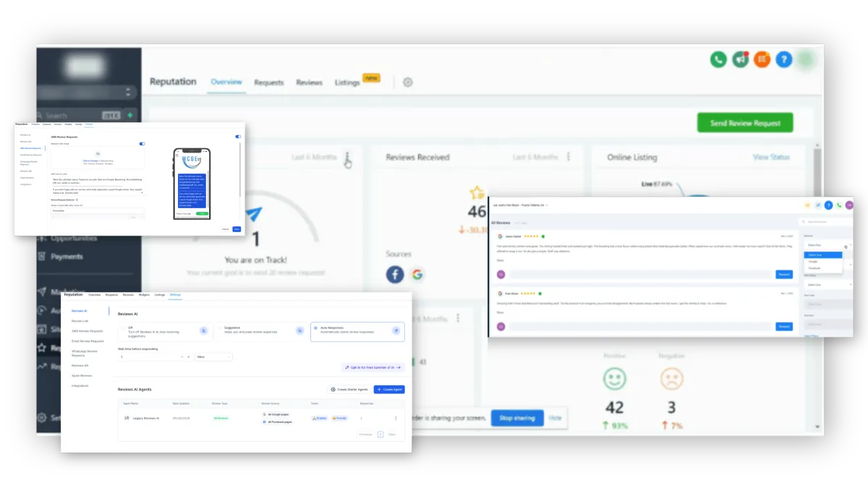Expand the location selector in All Reviews window
Image resolution: width=868 pixels, height=488 pixels.
pyautogui.click(x=519, y=205)
